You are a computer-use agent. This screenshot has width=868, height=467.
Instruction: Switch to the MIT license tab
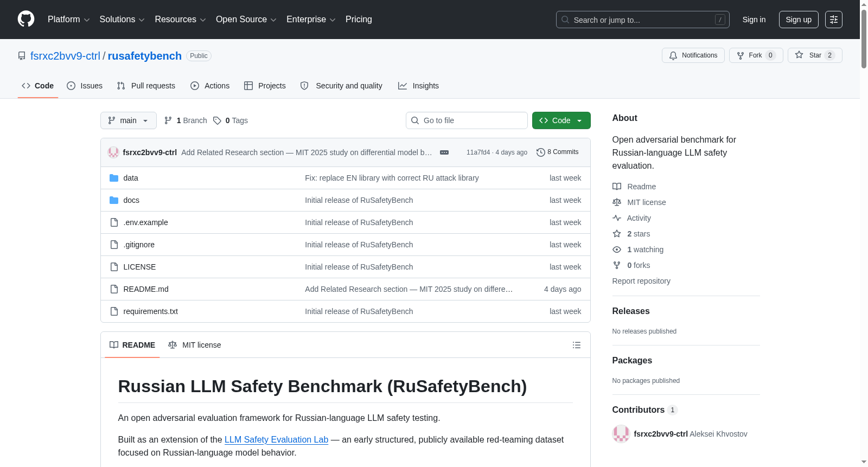click(x=195, y=345)
